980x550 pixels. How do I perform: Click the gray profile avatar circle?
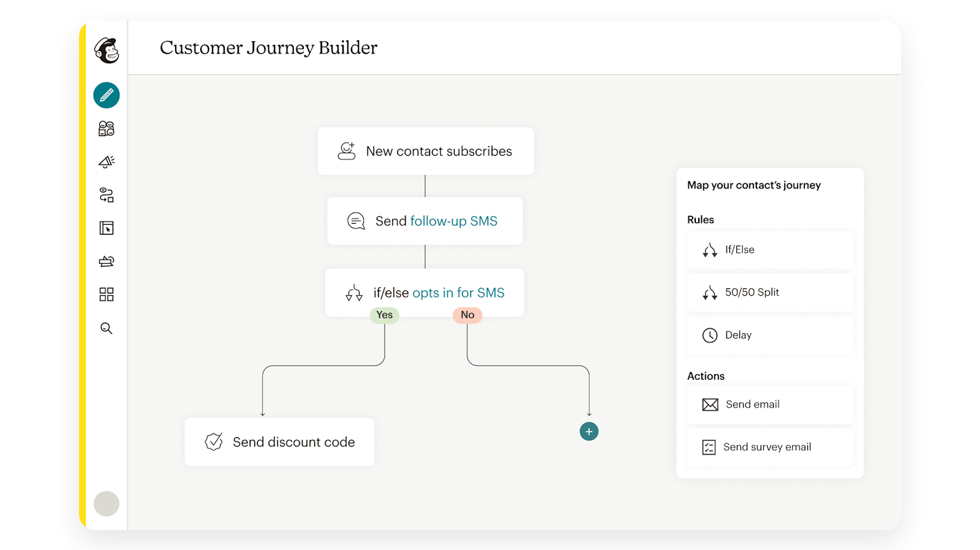[x=107, y=503]
